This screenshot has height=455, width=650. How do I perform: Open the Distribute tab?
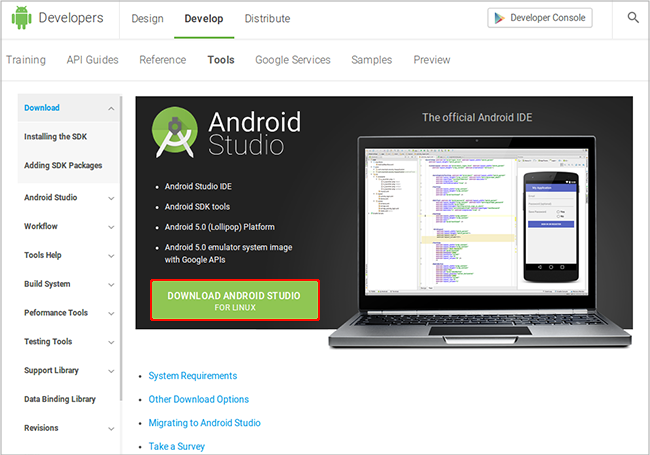click(x=267, y=19)
